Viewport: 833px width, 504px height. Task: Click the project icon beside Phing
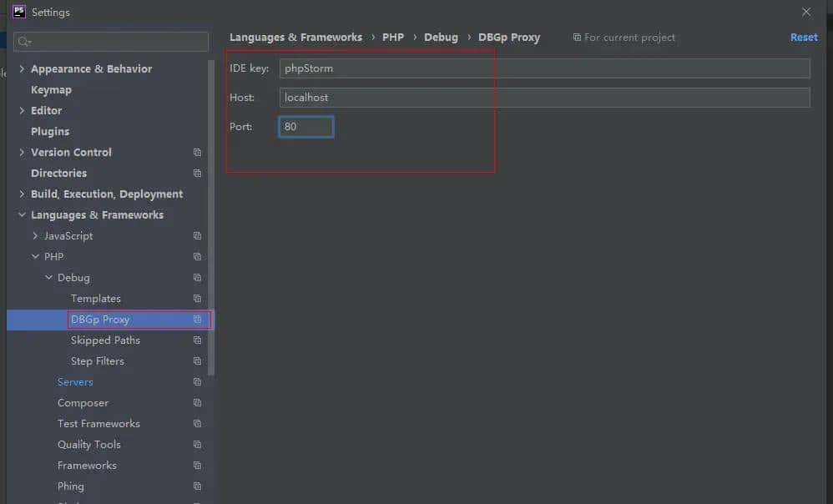197,486
